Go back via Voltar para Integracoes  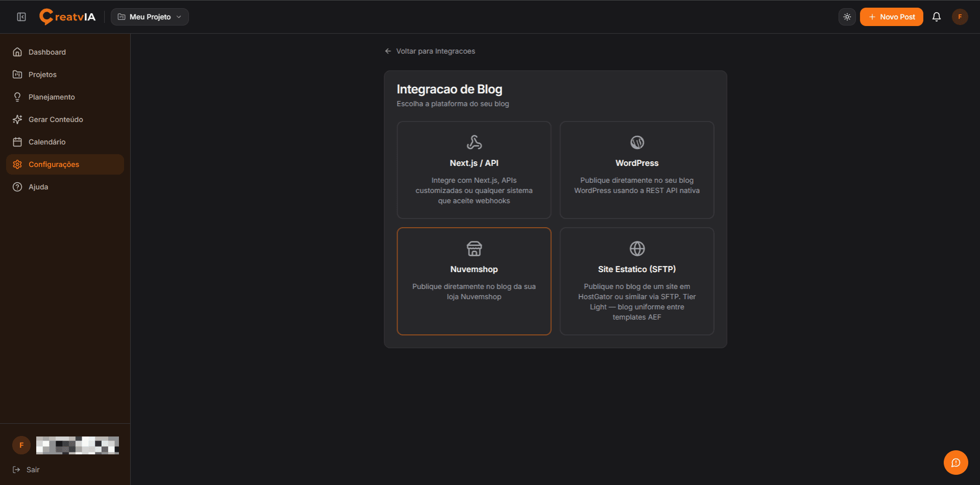pyautogui.click(x=430, y=51)
